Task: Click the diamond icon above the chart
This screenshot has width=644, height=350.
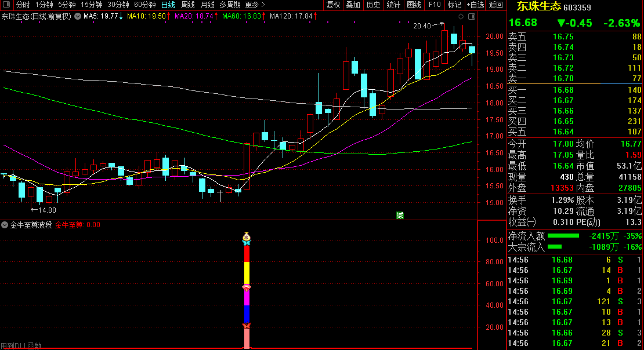Action: tap(461, 16)
